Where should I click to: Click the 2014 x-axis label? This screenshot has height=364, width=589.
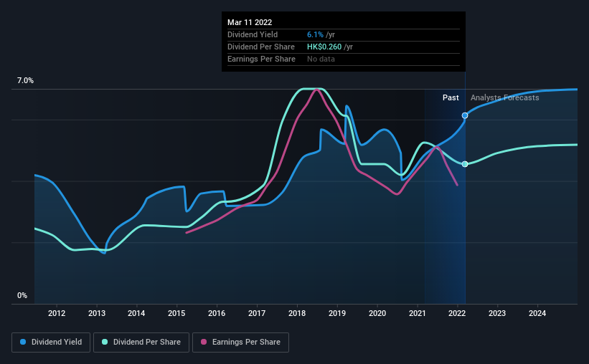coord(136,313)
